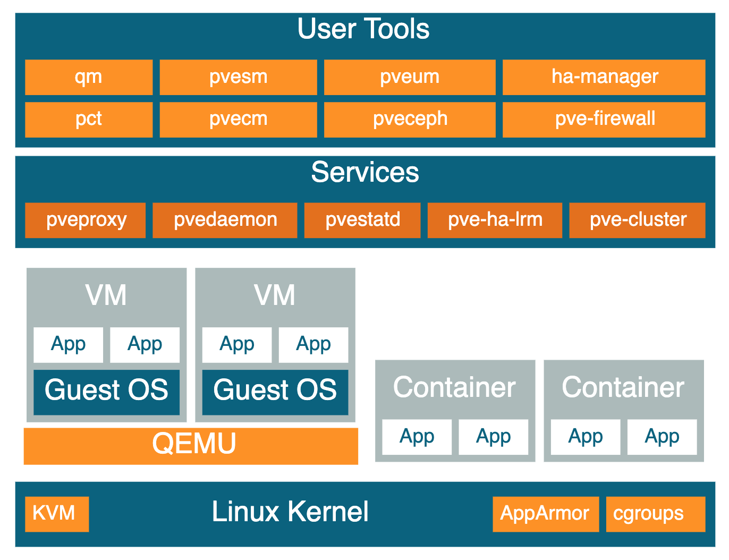The width and height of the screenshot is (729, 560).
Task: Click the VM title of the leftmost VM
Action: coord(106,295)
